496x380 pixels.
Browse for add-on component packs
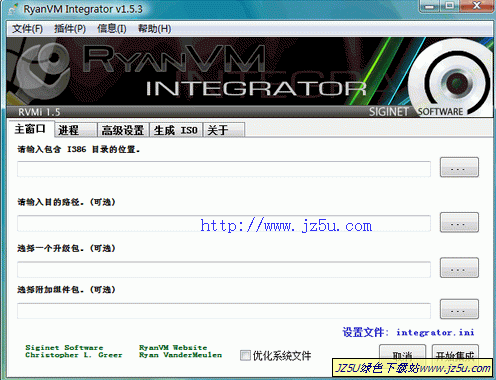point(459,309)
